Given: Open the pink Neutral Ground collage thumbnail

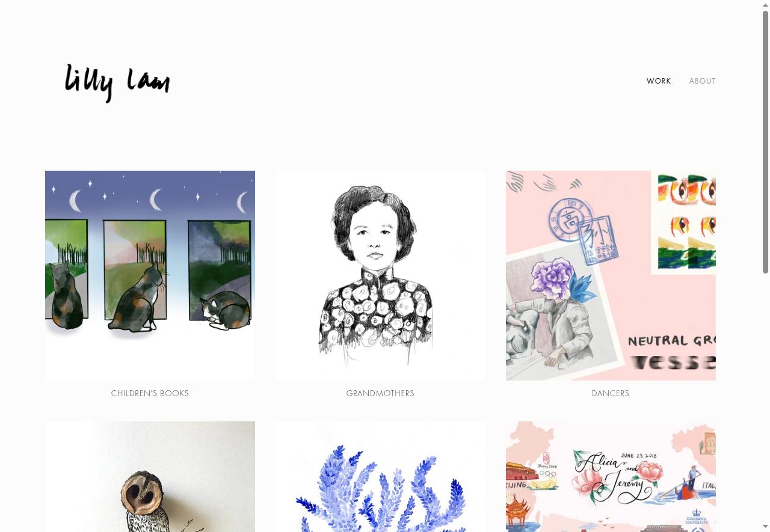Looking at the screenshot, I should 611,275.
